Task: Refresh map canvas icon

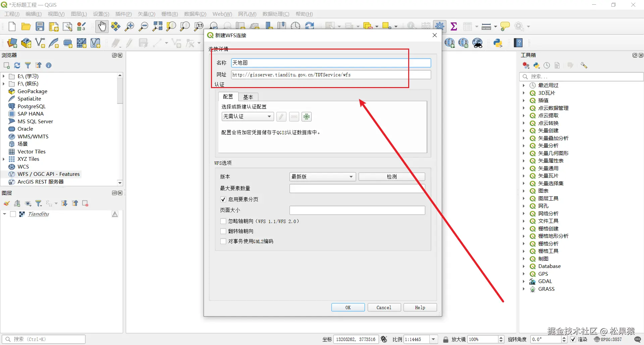Action: coord(310,26)
